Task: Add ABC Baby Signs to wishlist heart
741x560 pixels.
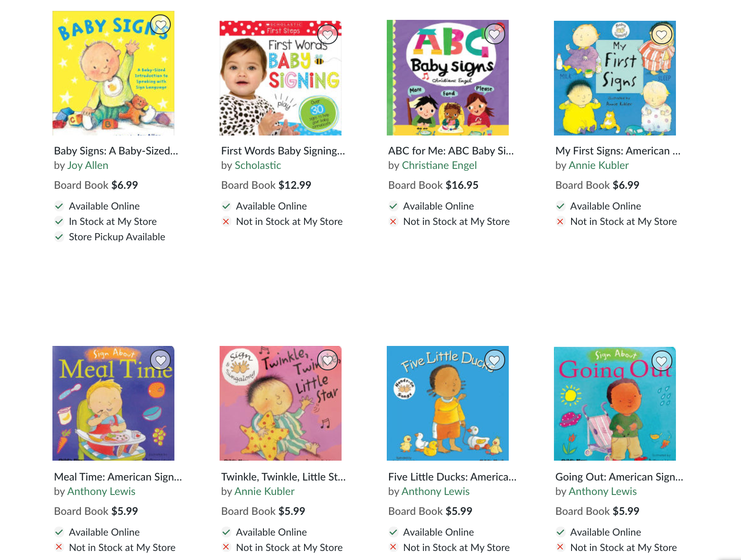Action: [495, 34]
